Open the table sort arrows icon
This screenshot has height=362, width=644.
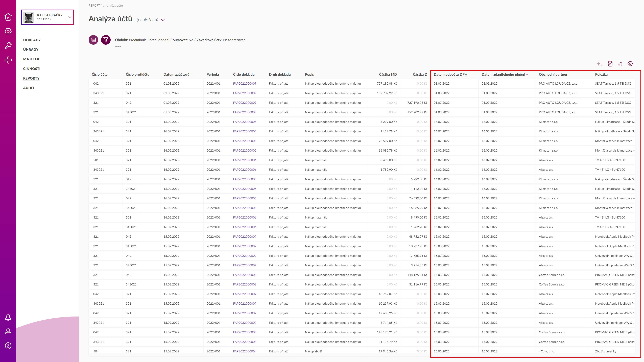pos(620,64)
